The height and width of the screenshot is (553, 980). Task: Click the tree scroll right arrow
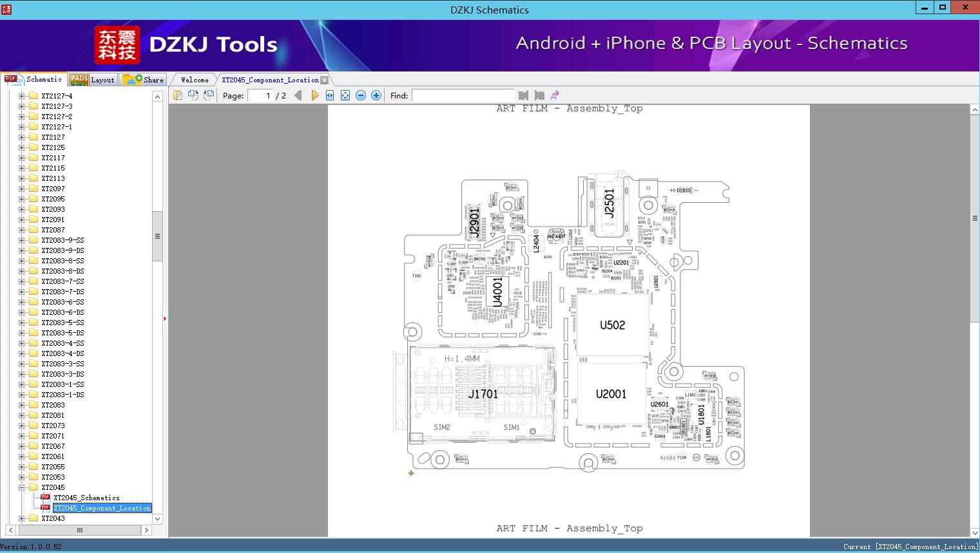pos(146,530)
